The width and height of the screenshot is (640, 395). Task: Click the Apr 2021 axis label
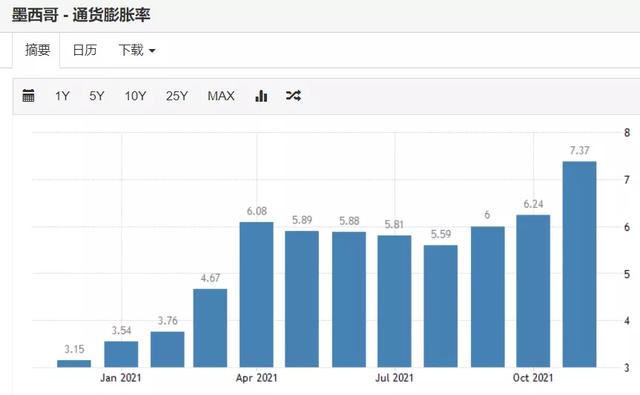[x=256, y=378]
